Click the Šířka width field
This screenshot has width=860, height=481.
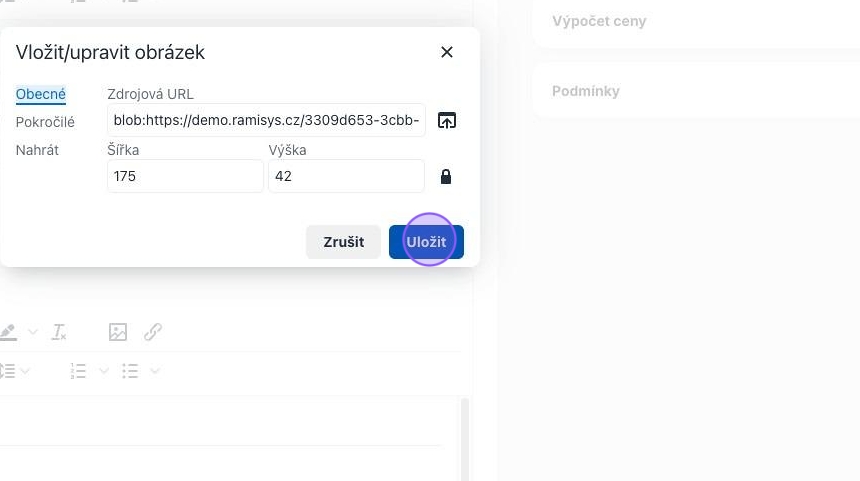185,176
